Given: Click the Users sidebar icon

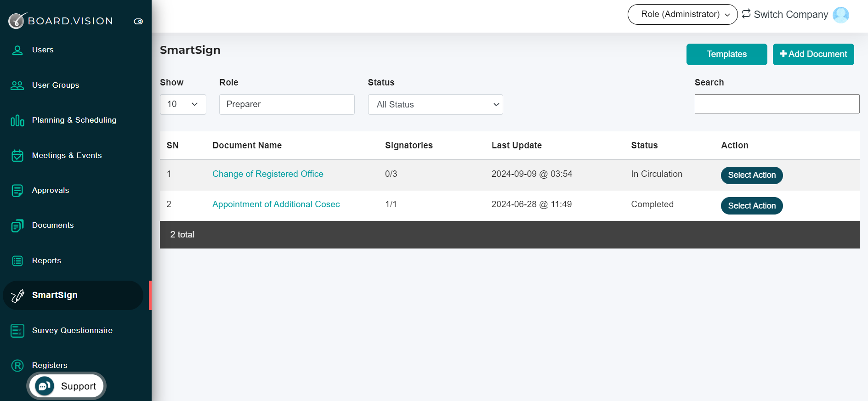Looking at the screenshot, I should pos(17,50).
